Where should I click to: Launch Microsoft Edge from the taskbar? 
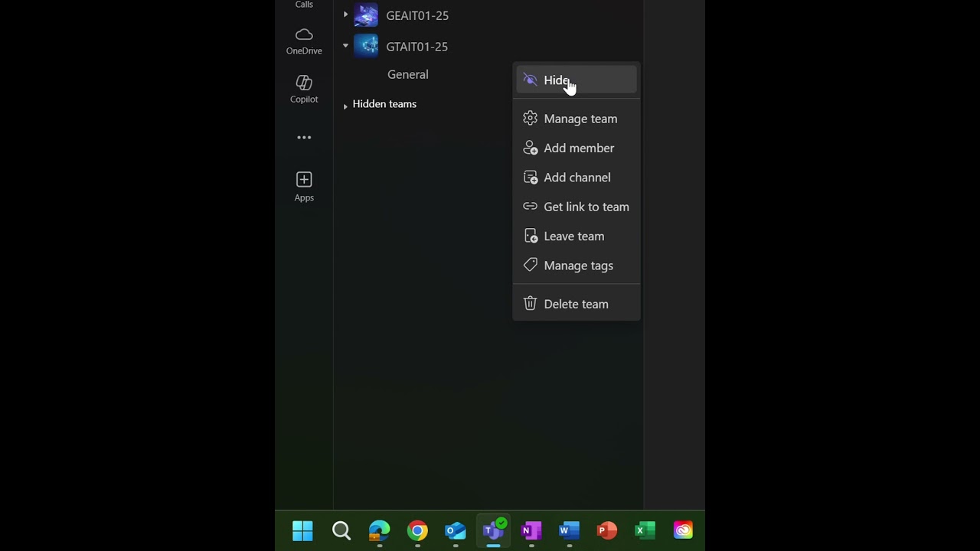point(379,530)
